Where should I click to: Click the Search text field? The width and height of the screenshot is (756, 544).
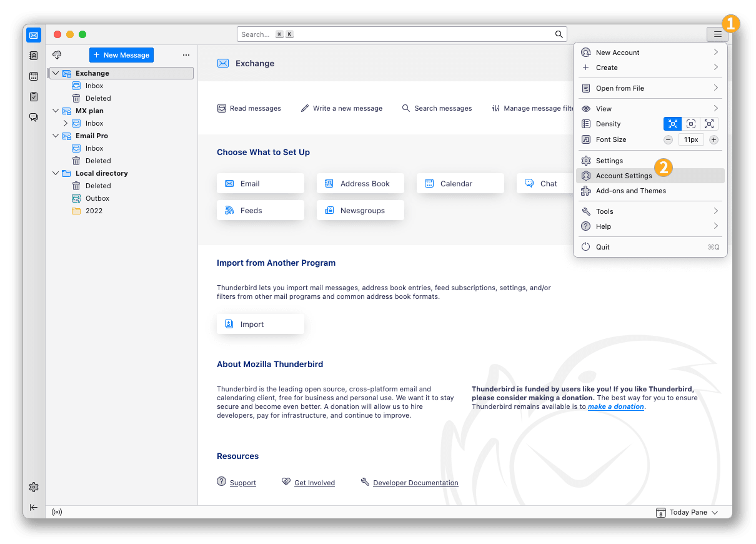[402, 34]
